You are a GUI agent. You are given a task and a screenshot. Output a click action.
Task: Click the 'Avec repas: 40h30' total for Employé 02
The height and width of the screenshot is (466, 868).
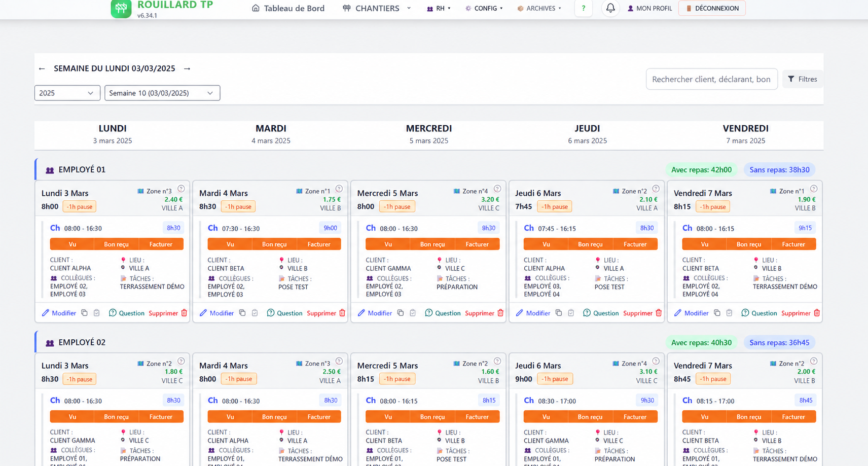click(701, 343)
